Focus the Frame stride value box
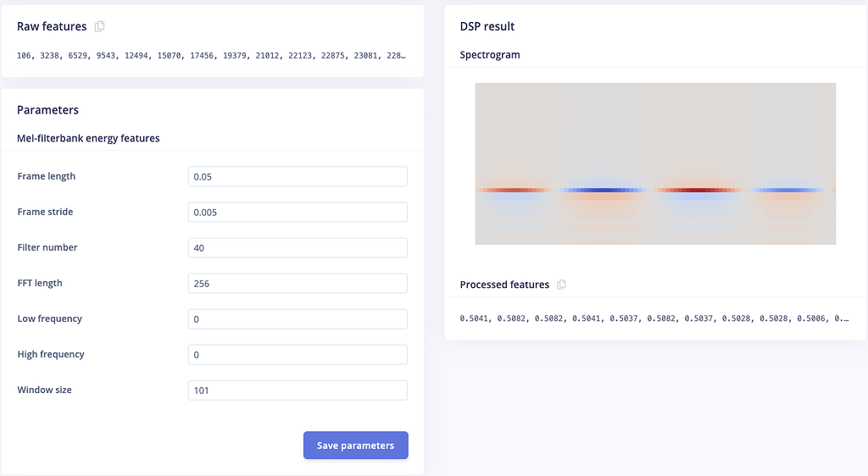 pyautogui.click(x=298, y=212)
